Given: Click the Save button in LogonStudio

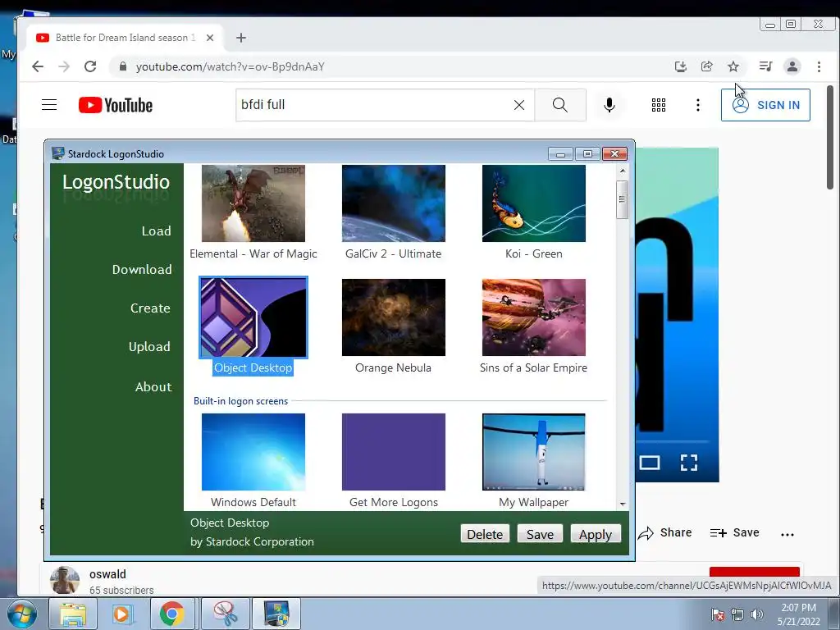Looking at the screenshot, I should click(x=540, y=534).
